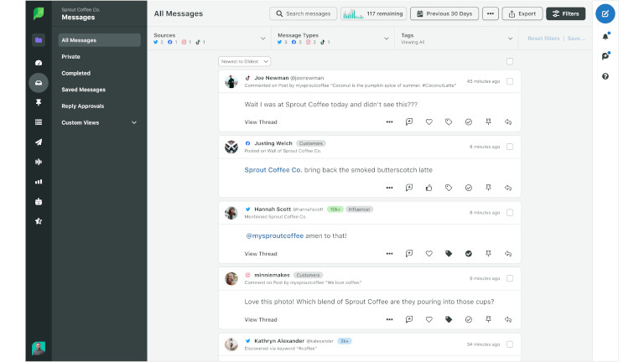This screenshot has height=362, width=644.
Task: View Thread for Hannah Scott's message
Action: [x=261, y=254]
